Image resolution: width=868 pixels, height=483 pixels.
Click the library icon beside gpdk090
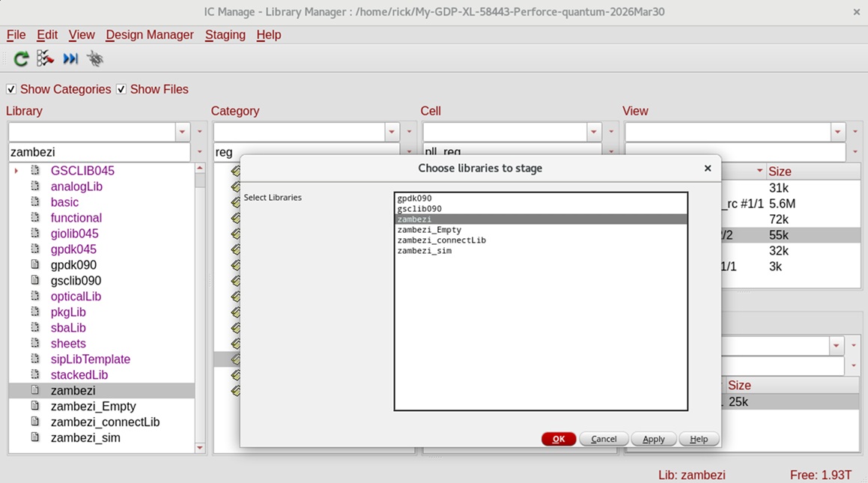(35, 264)
